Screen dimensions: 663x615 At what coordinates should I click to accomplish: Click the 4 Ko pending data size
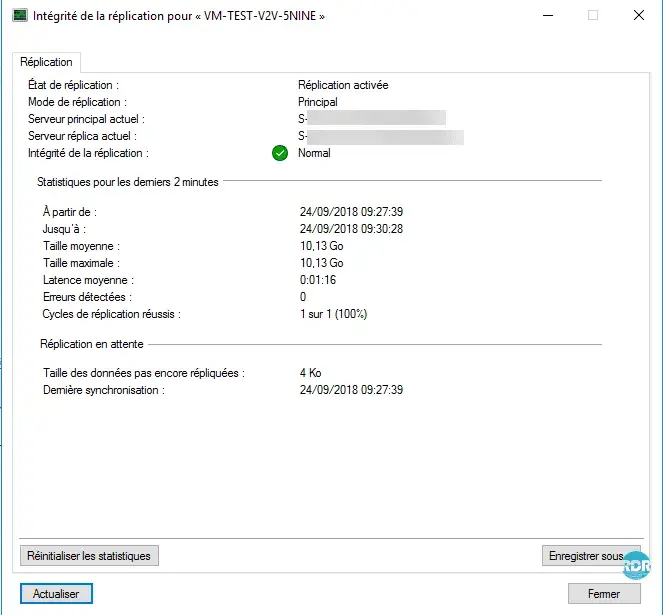(310, 373)
